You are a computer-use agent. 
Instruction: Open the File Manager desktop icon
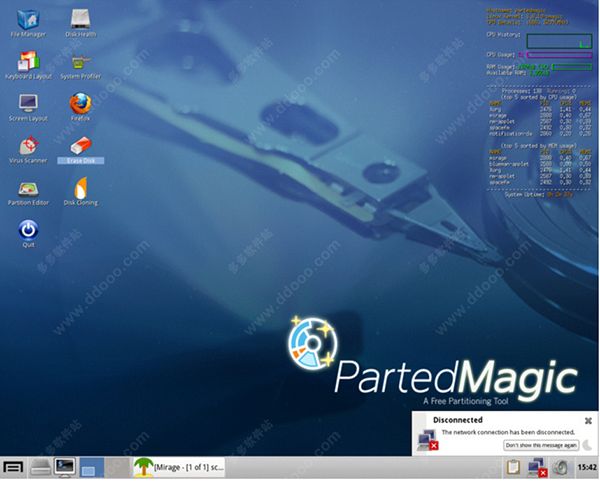(28, 23)
